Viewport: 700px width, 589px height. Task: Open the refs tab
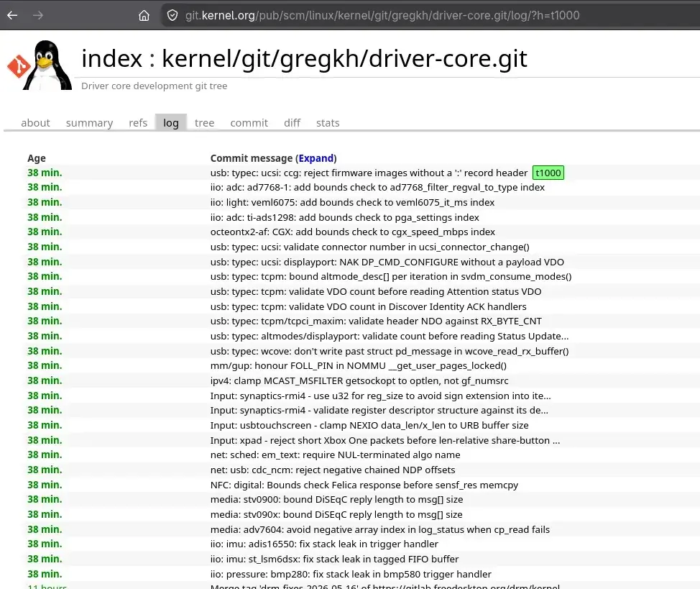tap(138, 123)
